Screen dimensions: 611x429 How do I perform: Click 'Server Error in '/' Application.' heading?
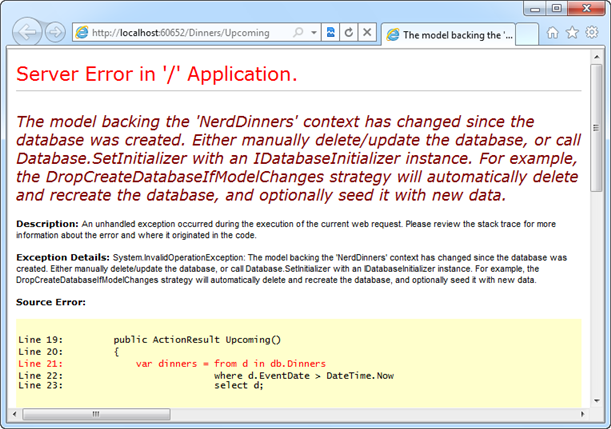tap(157, 74)
